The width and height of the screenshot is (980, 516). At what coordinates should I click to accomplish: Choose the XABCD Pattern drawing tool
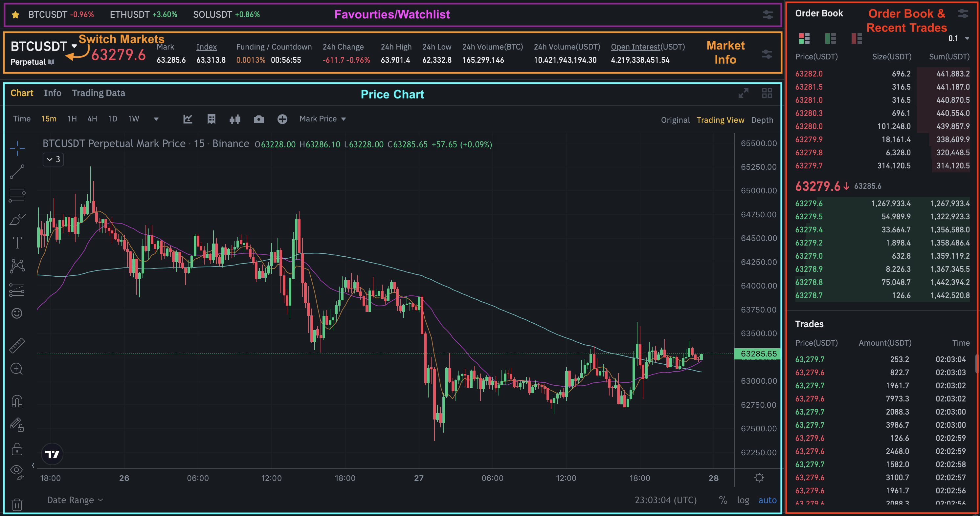coord(17,266)
